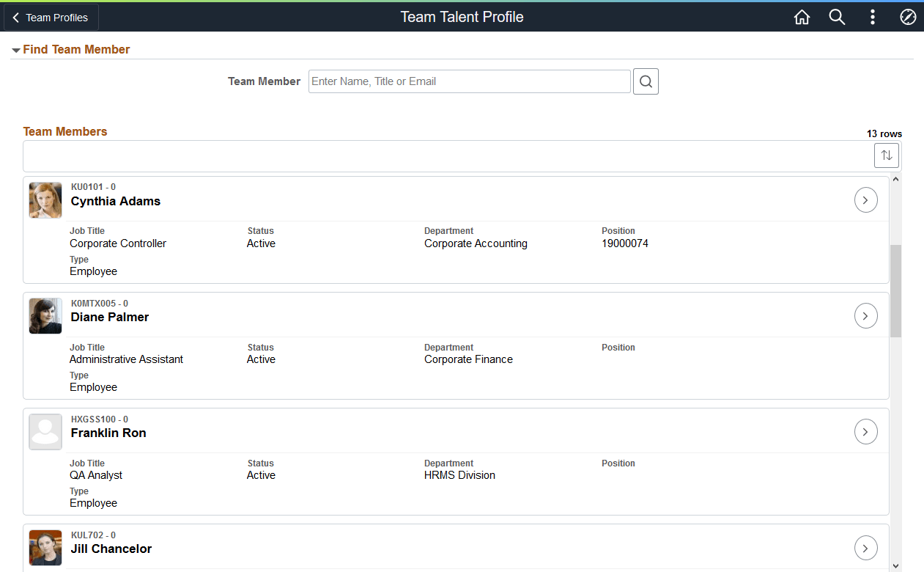This screenshot has height=572, width=924.
Task: Click the sort order icon above the team list
Action: [x=887, y=155]
